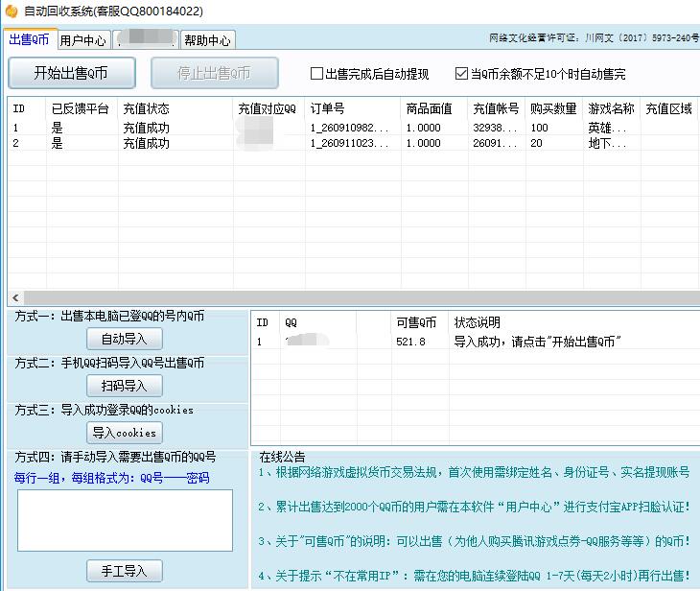Click the 充值成功 status in row 2
The image size is (700, 591).
[x=146, y=143]
